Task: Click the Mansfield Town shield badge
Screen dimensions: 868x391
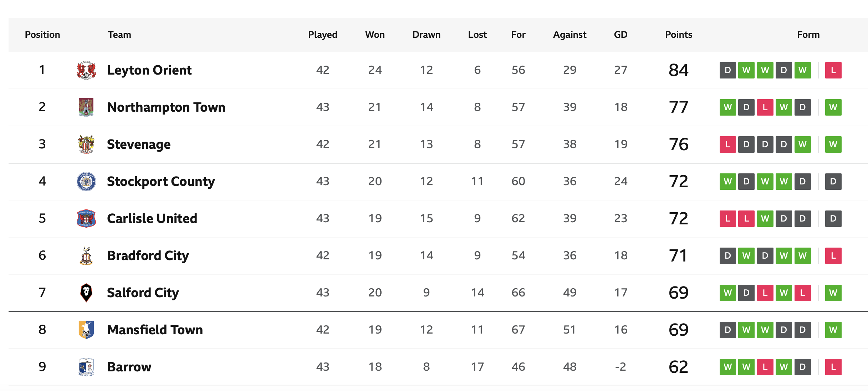Action: (86, 330)
